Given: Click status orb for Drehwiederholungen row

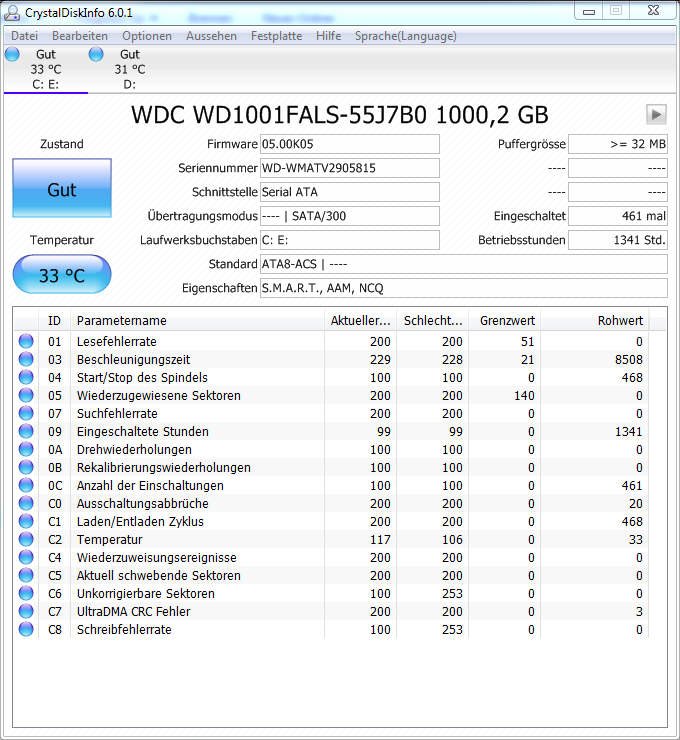Looking at the screenshot, I should (26, 449).
